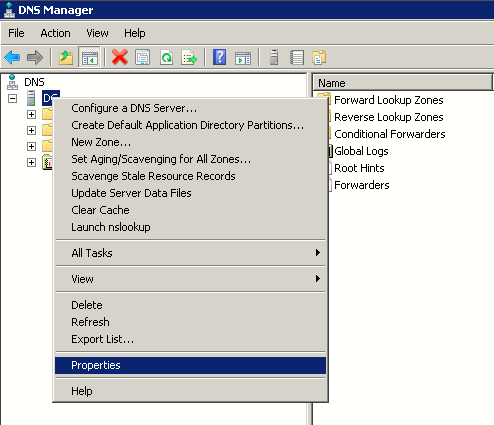Open the All Tasks submenu
This screenshot has width=494, height=425.
190,253
